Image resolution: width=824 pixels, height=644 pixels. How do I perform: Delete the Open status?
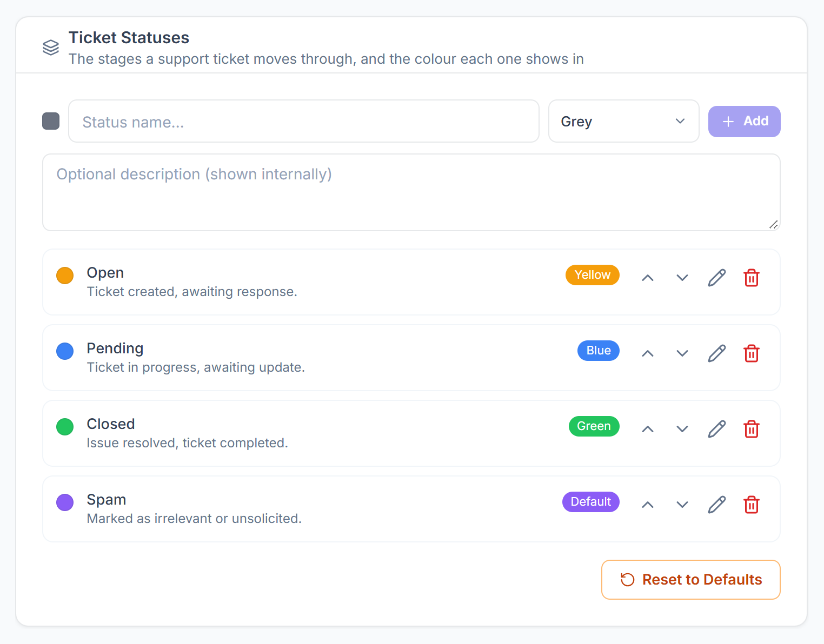752,278
